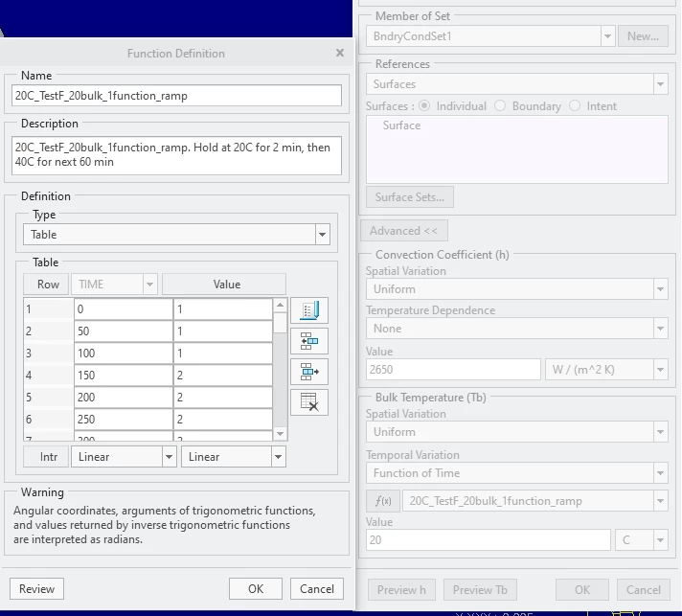
Task: Click the f(x) function button
Action: point(383,501)
